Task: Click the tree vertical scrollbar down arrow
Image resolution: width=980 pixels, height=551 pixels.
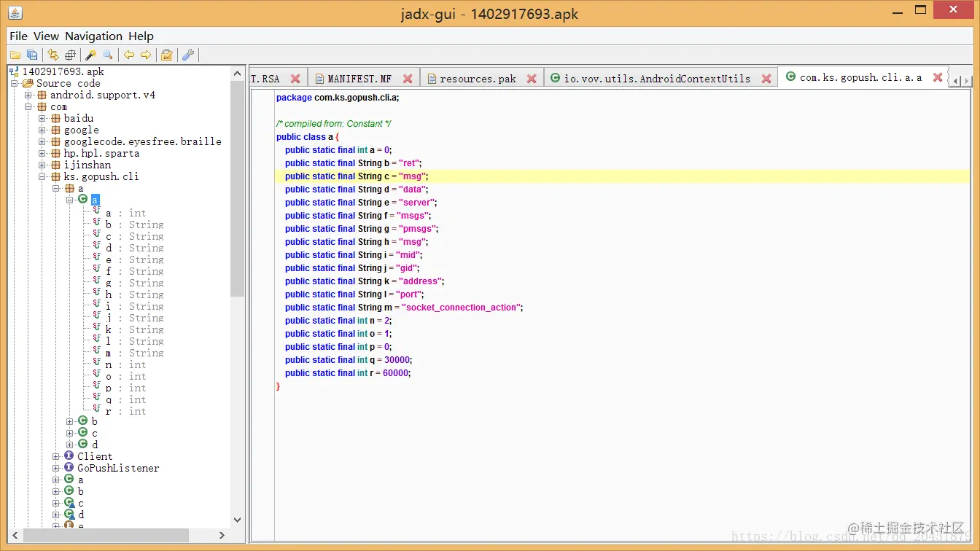Action: click(x=238, y=520)
